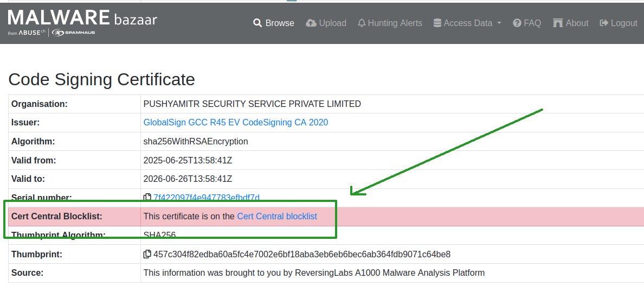This screenshot has height=304, width=644.
Task: Click the Cert Central Blocklist: label
Action: click(57, 217)
